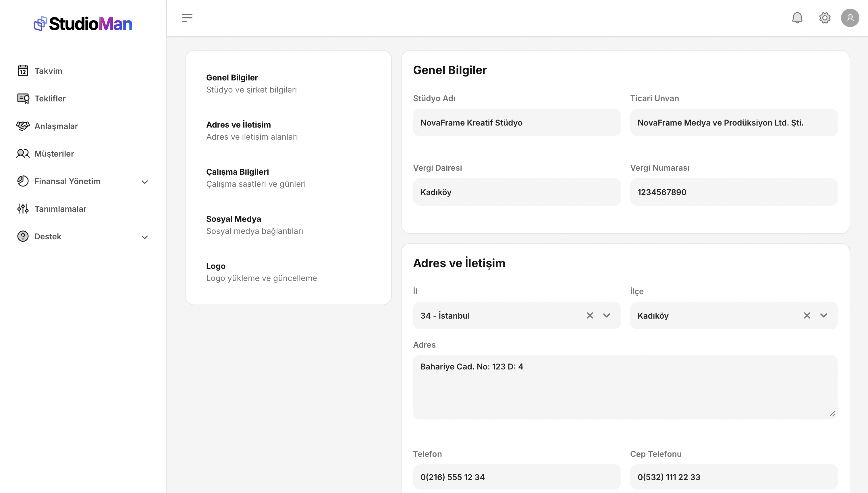Image resolution: width=868 pixels, height=493 pixels.
Task: Clear the İlçe selection Kadıköy
Action: [807, 315]
